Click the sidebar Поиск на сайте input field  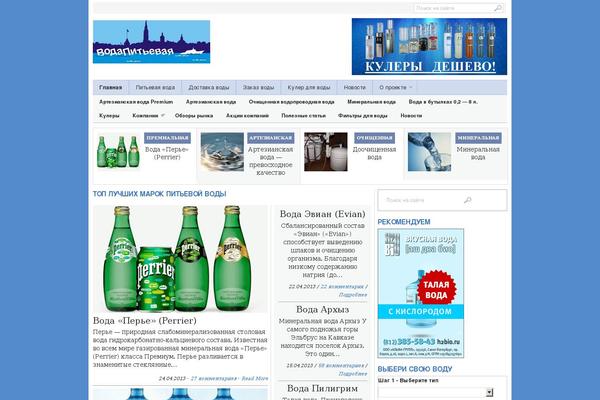(x=423, y=200)
